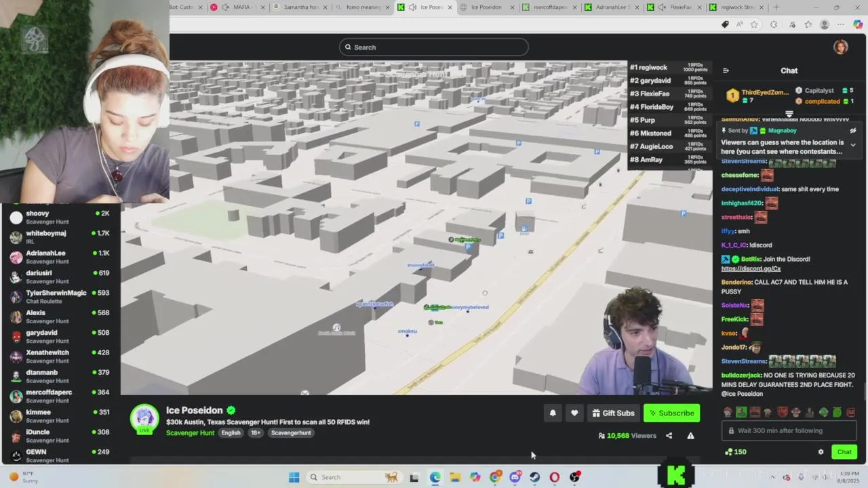Image resolution: width=868 pixels, height=488 pixels.
Task: Open OBS Studio from taskbar
Action: [x=575, y=477]
